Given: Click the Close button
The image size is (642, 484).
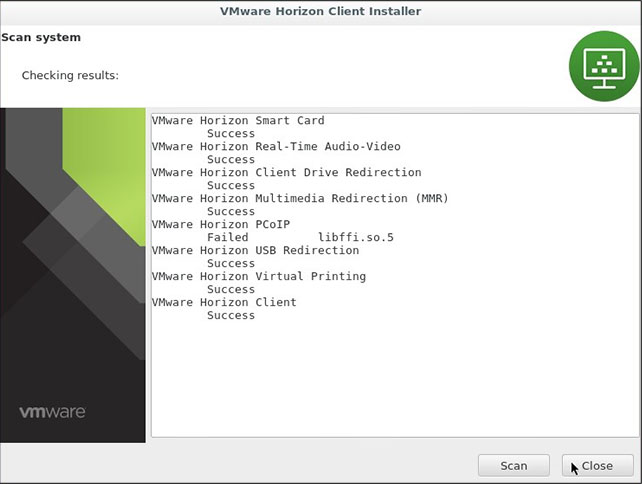Looking at the screenshot, I should click(597, 466).
